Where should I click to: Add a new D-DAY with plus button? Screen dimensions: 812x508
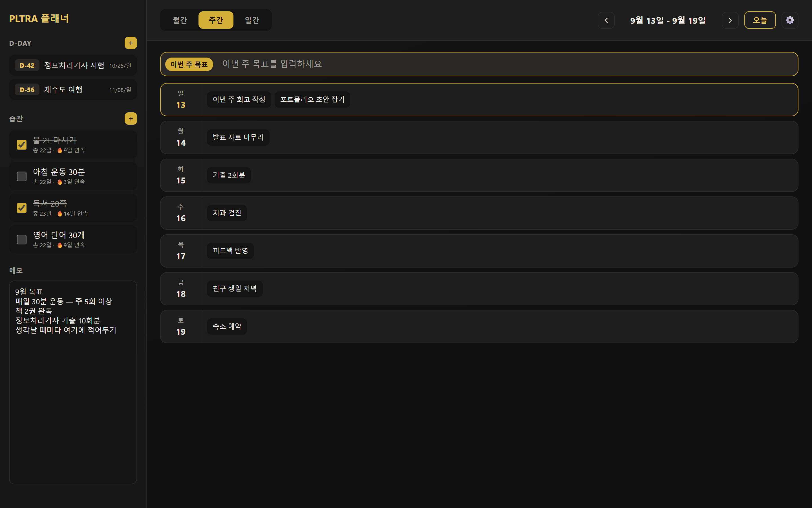131,43
